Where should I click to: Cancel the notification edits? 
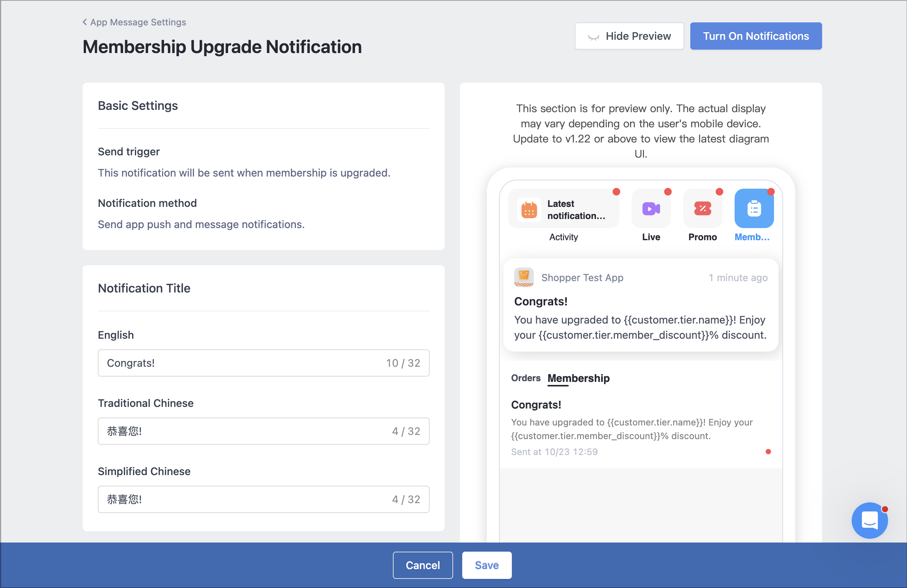pyautogui.click(x=423, y=565)
